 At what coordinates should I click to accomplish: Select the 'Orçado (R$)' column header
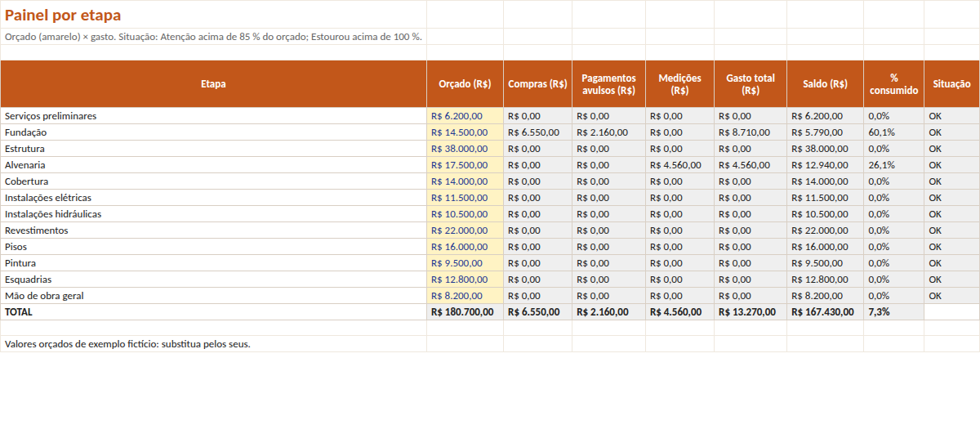[x=465, y=83]
